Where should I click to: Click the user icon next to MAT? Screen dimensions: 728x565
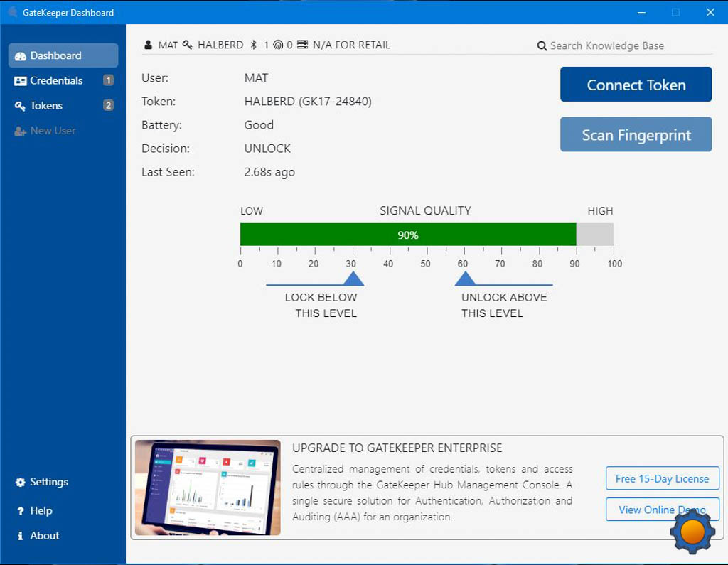tap(148, 45)
